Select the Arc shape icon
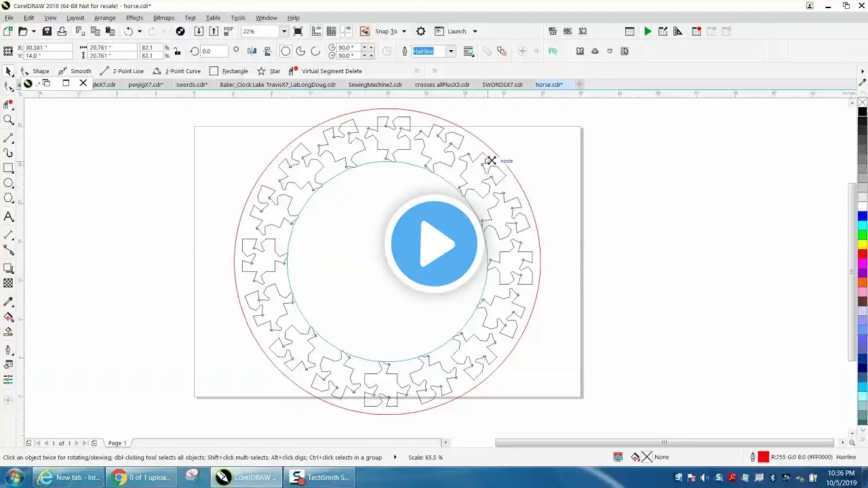This screenshot has height=488, width=868. click(315, 51)
